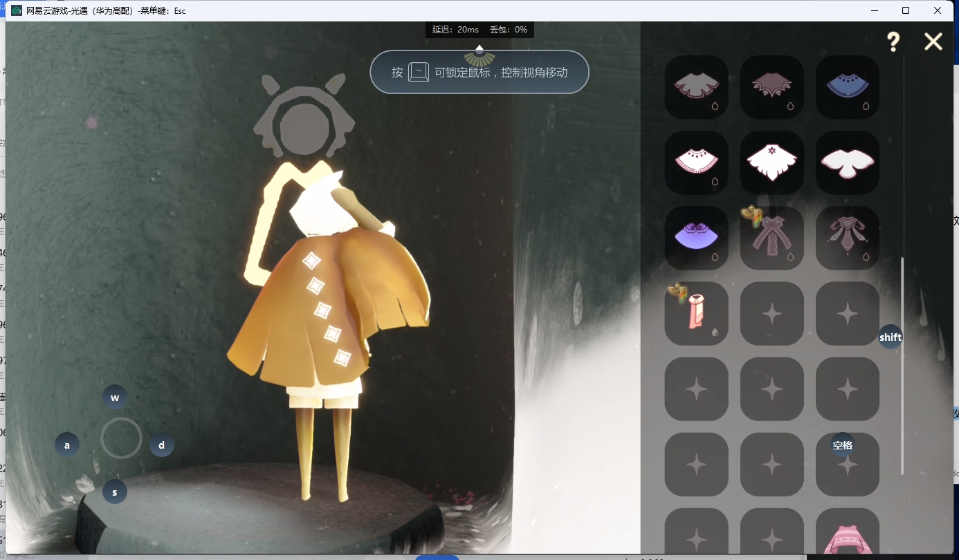Select the partly visible pink knit hat item
This screenshot has height=560, width=959.
pyautogui.click(x=847, y=531)
